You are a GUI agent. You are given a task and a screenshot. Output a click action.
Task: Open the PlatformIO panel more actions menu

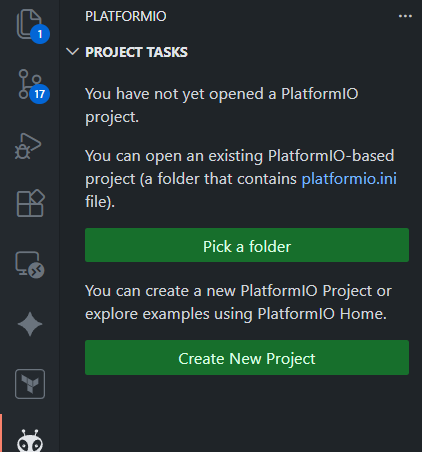[405, 16]
